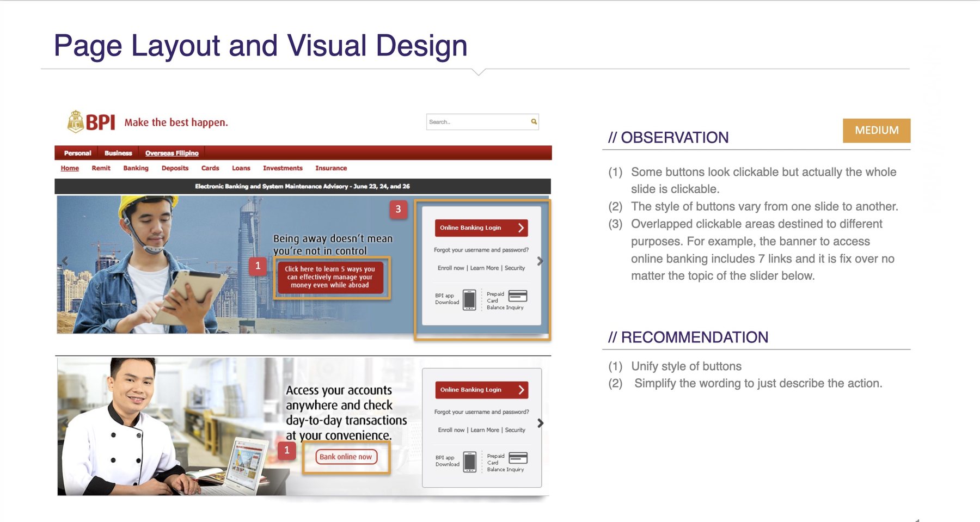Click the 'Click here to learn 5 ways' button

(330, 277)
